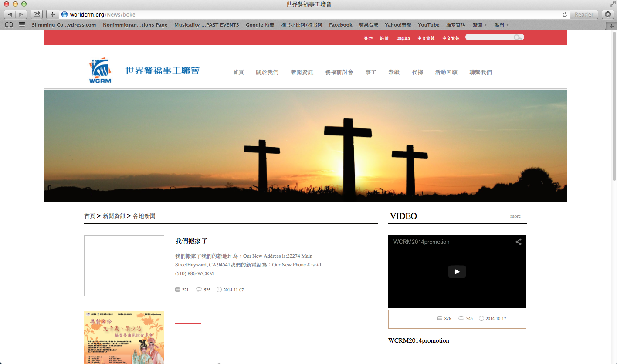Click the comment bubble icon beside 345
617x364 pixels.
coord(461,318)
